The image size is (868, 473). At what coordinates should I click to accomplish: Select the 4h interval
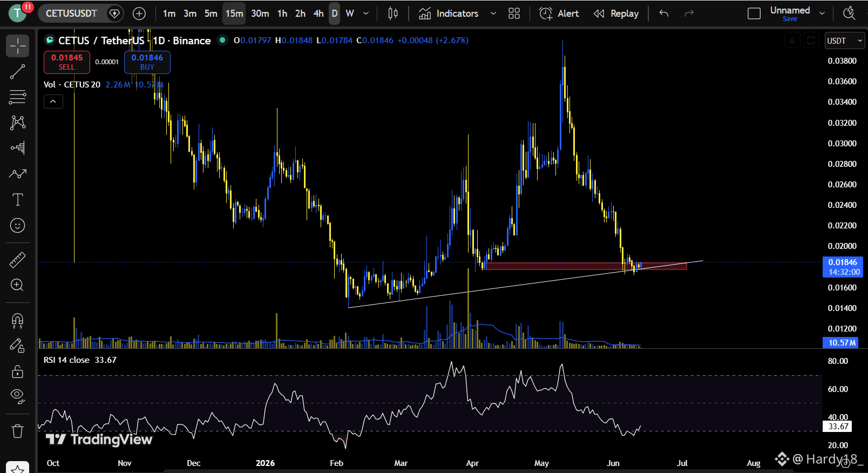click(319, 13)
